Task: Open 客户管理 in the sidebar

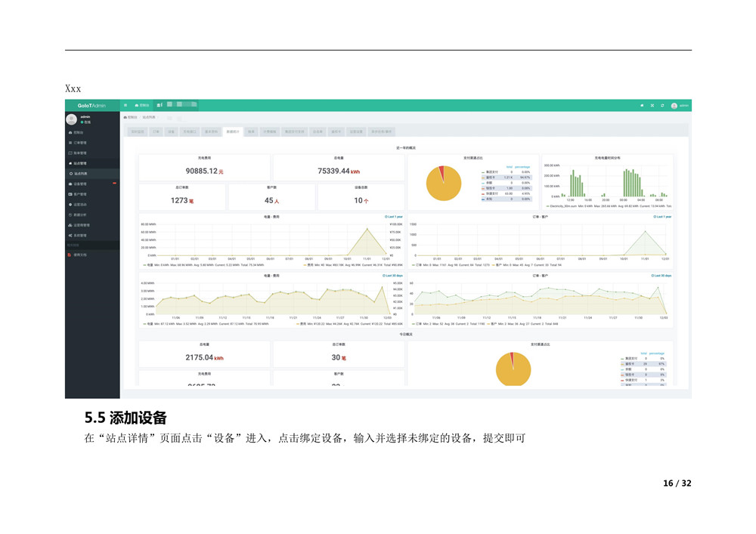Action: point(80,194)
